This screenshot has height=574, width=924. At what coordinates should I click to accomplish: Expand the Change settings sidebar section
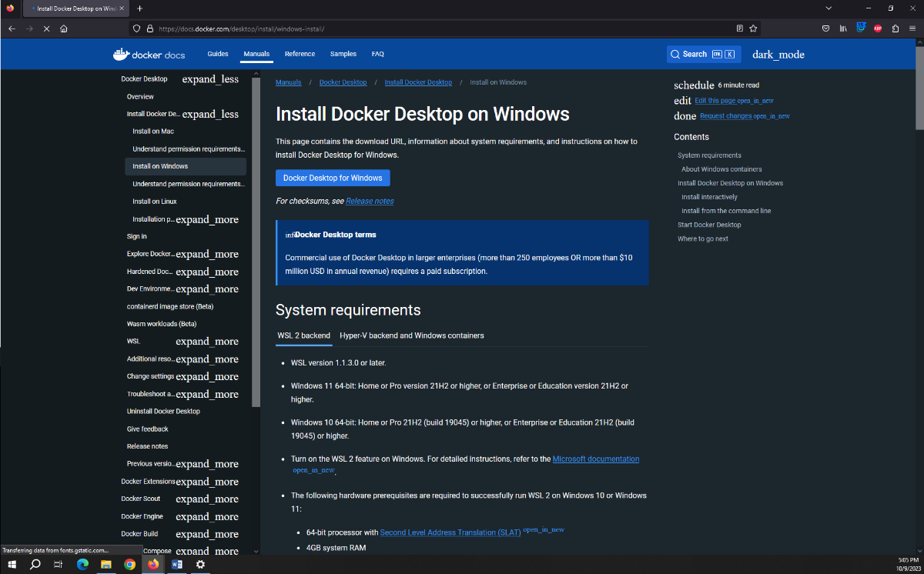click(207, 376)
